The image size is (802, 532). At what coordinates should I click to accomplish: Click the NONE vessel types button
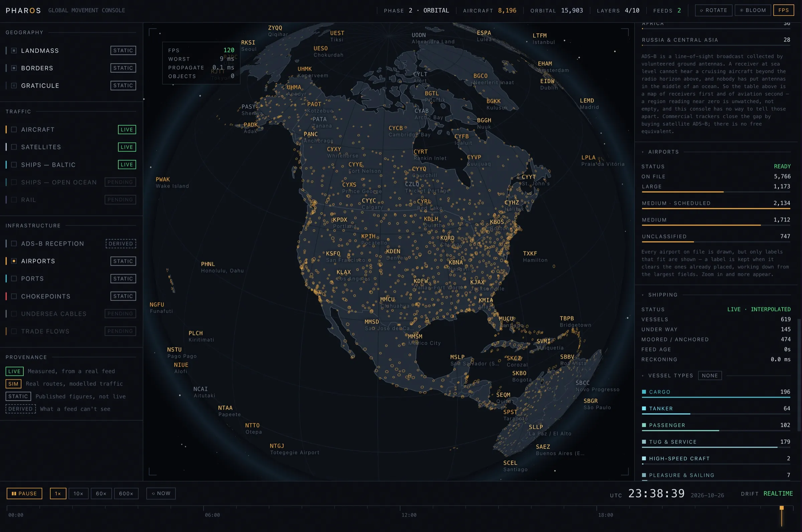coord(710,376)
